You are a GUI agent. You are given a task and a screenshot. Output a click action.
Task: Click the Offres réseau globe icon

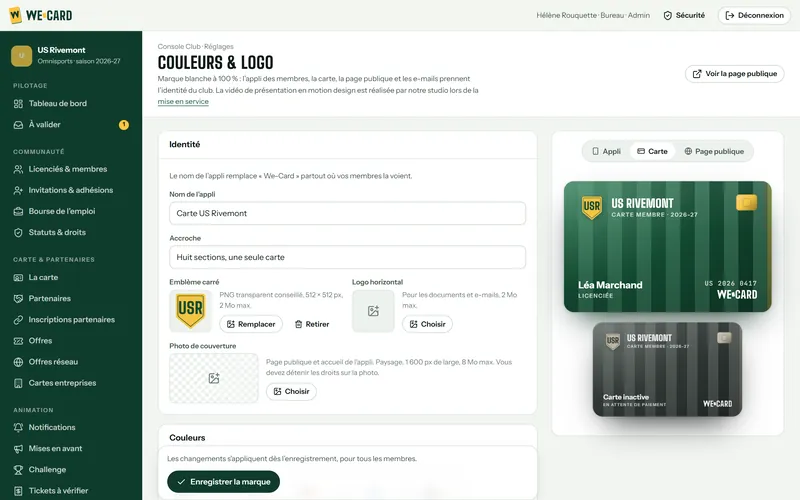[x=18, y=362]
